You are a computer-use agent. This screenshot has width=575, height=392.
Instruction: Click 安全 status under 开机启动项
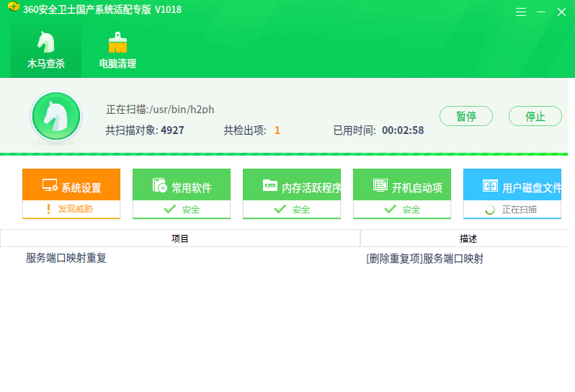click(x=402, y=210)
